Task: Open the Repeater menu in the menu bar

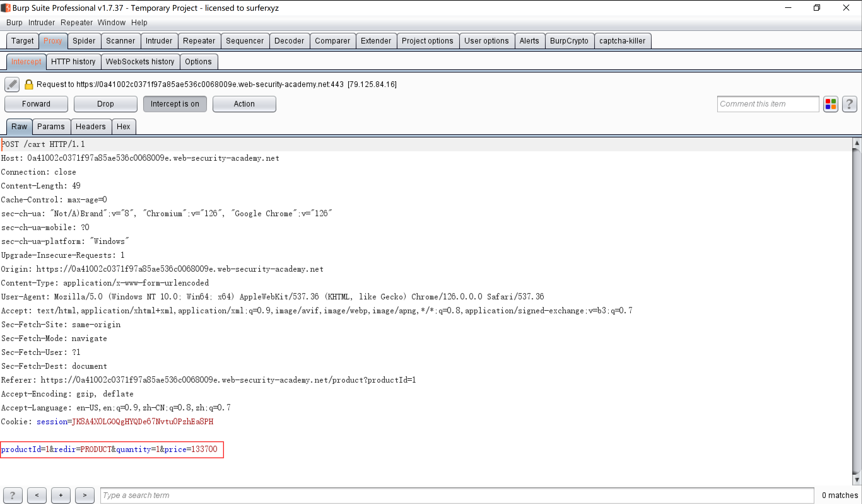Action: tap(77, 23)
